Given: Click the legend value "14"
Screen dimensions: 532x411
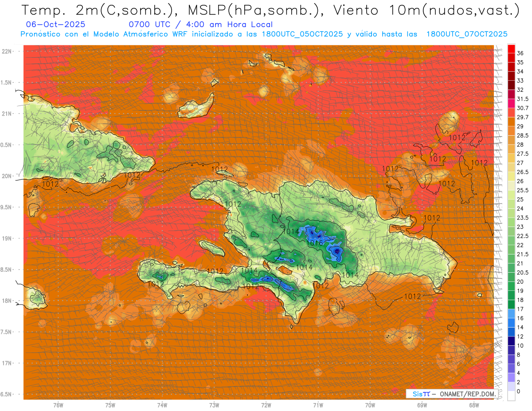Looking at the screenshot, I should [520, 327].
